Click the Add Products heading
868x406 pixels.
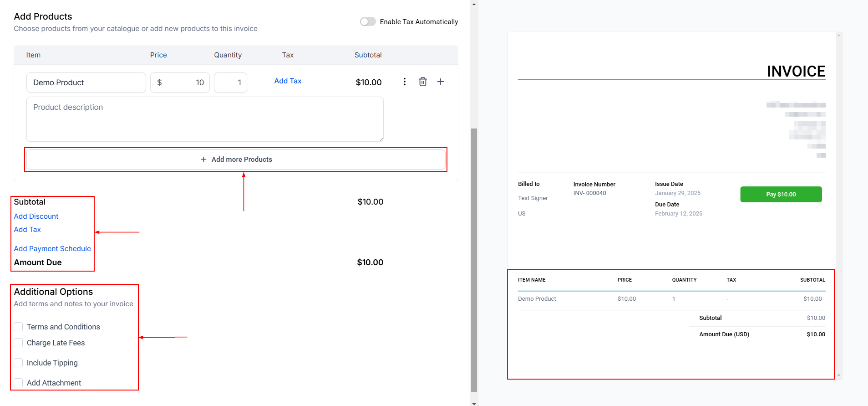click(x=43, y=16)
